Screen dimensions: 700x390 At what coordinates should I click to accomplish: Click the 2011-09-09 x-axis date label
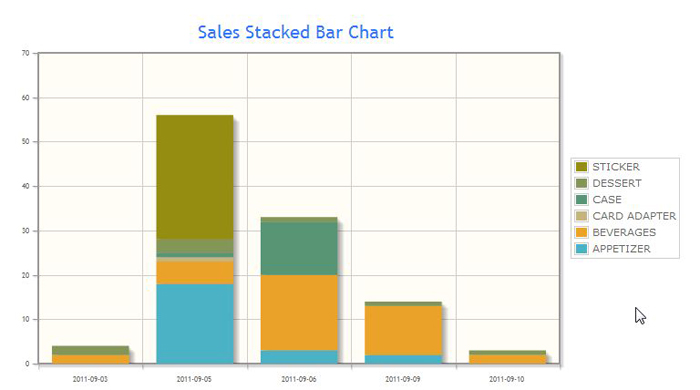click(403, 379)
